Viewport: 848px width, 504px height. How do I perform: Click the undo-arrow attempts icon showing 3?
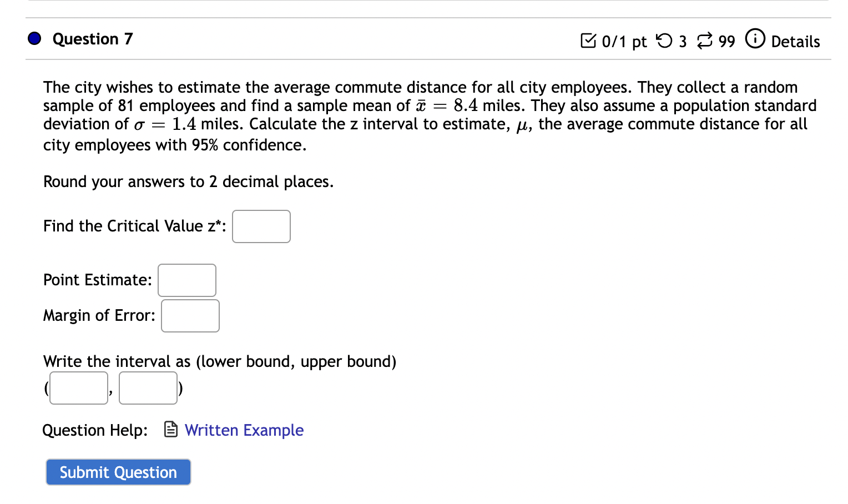pyautogui.click(x=665, y=41)
